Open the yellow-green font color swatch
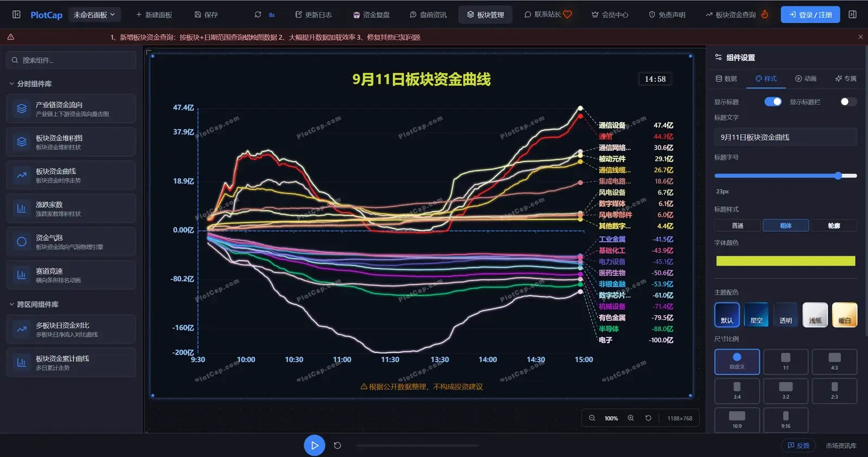This screenshot has height=457, width=868. tap(786, 261)
